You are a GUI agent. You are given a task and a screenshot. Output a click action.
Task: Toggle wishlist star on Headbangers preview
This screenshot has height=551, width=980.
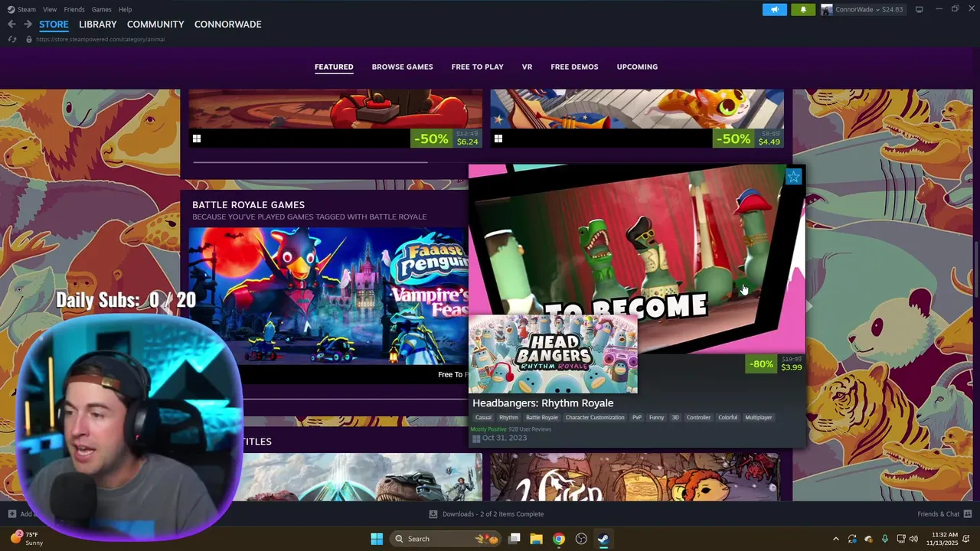[x=793, y=177]
